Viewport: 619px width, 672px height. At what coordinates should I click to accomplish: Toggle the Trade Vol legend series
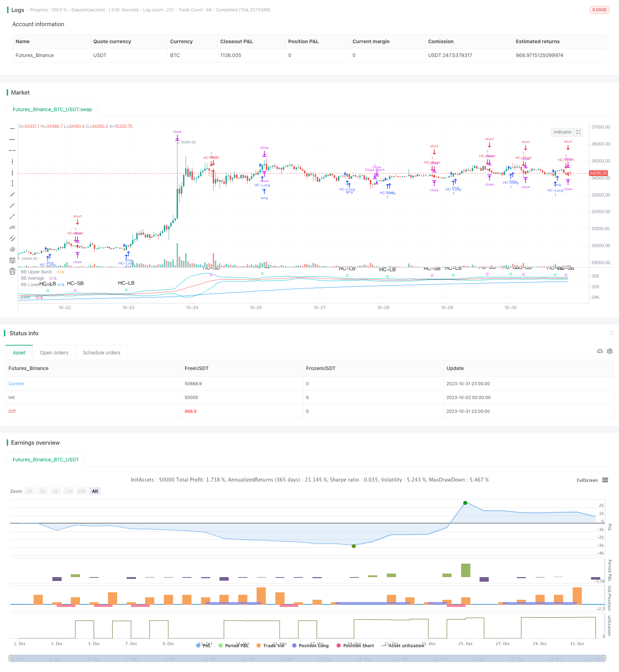[x=271, y=645]
